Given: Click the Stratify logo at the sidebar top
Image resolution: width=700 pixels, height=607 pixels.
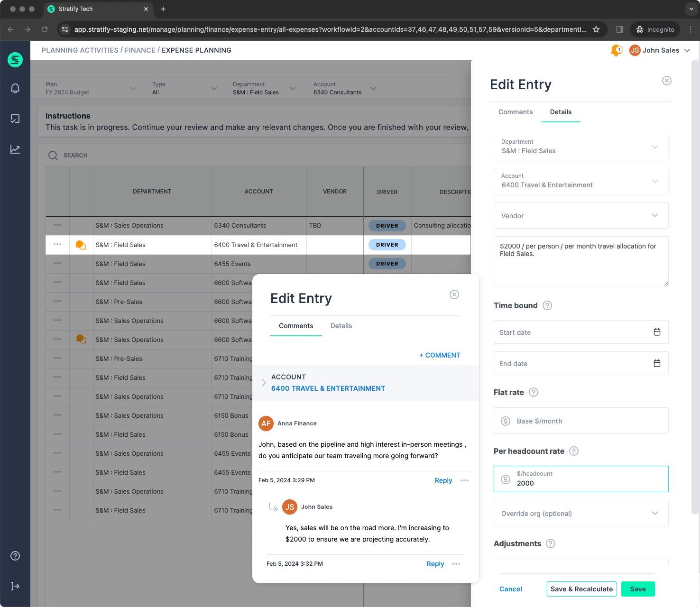Looking at the screenshot, I should tap(15, 60).
